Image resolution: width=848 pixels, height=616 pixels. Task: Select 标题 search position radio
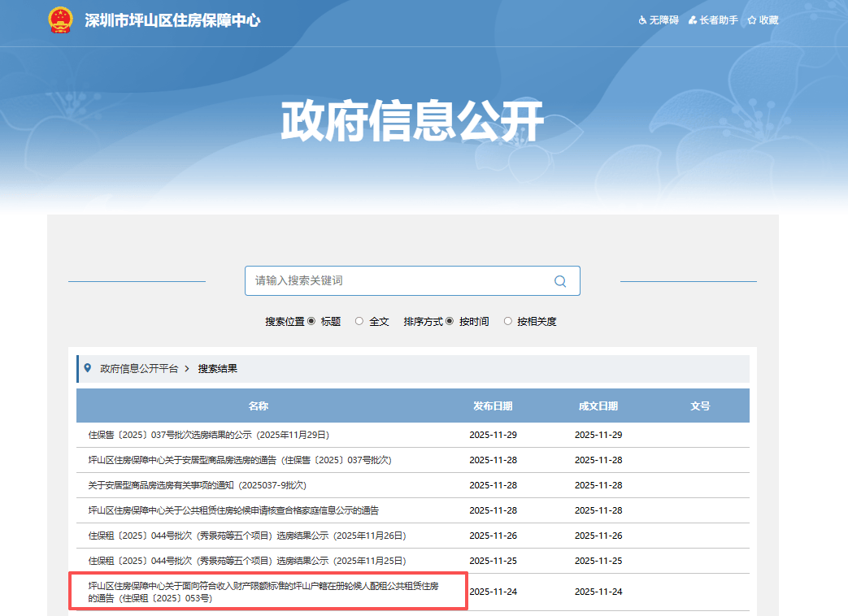[311, 321]
